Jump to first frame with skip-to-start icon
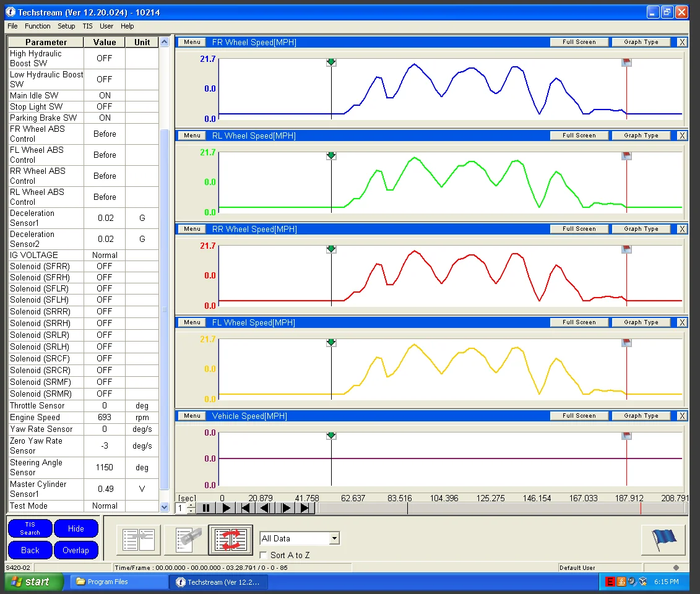This screenshot has height=594, width=700. point(246,508)
